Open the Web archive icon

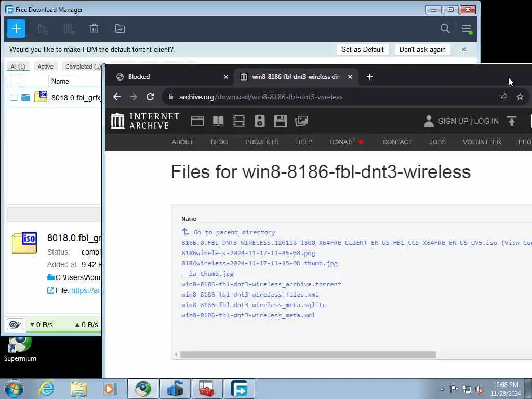[197, 121]
